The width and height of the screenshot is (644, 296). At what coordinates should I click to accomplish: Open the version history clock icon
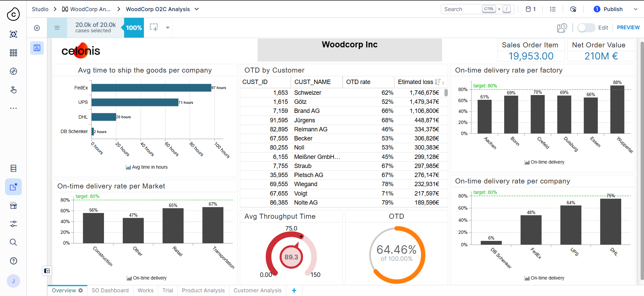[562, 28]
